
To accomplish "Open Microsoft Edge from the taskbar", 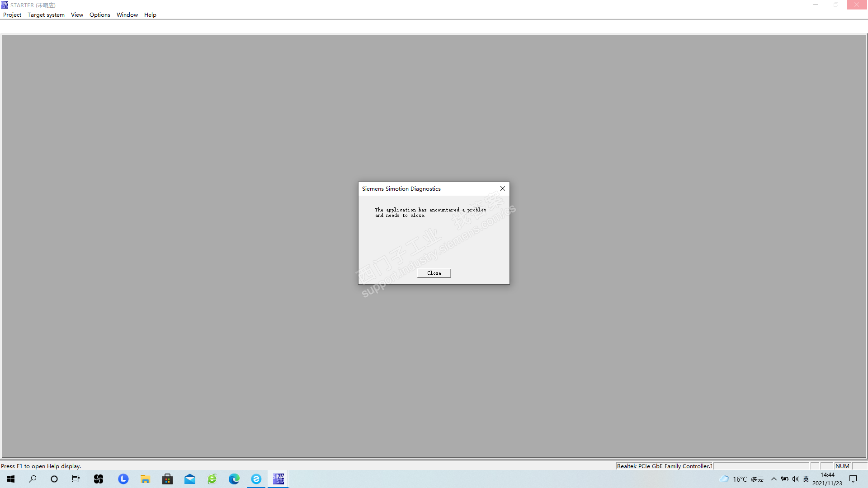I will pos(234,479).
